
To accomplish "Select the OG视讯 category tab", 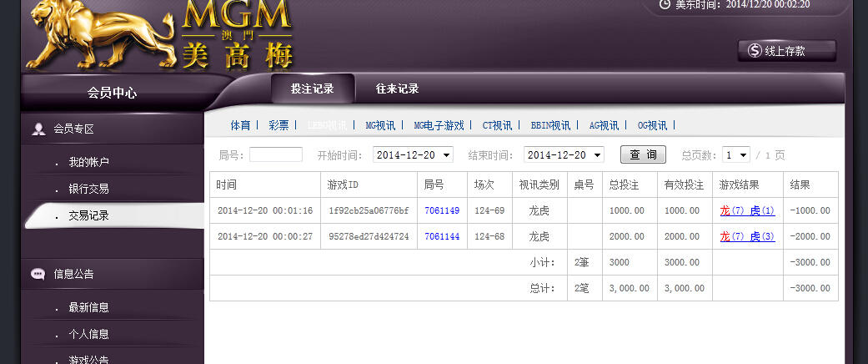I will pyautogui.click(x=652, y=126).
